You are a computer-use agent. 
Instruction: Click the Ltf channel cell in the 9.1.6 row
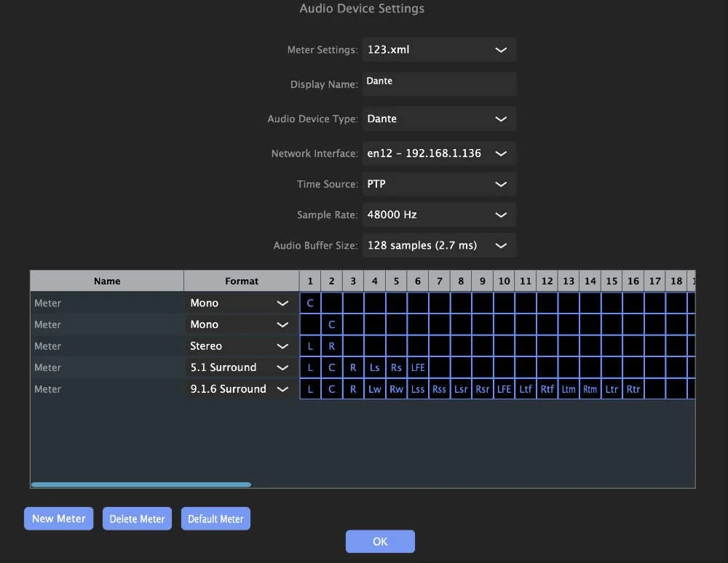[x=526, y=388]
